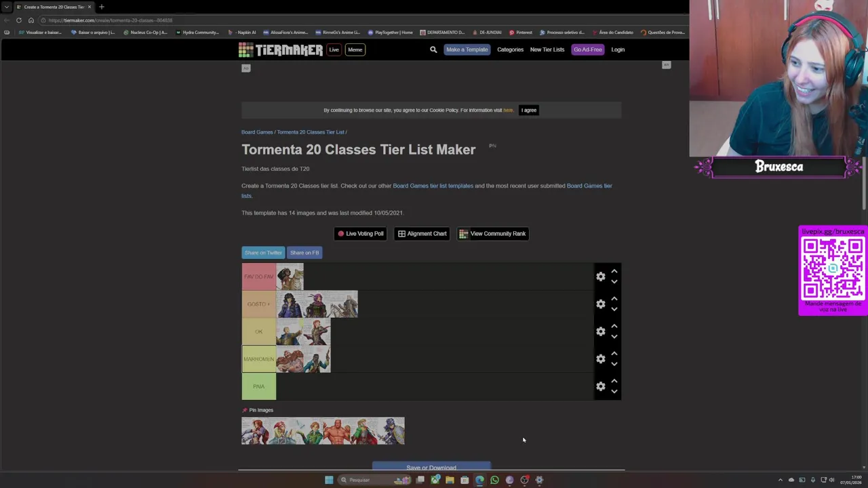Select knight on white horse thumbnail
Image resolution: width=868 pixels, height=488 pixels.
344,304
